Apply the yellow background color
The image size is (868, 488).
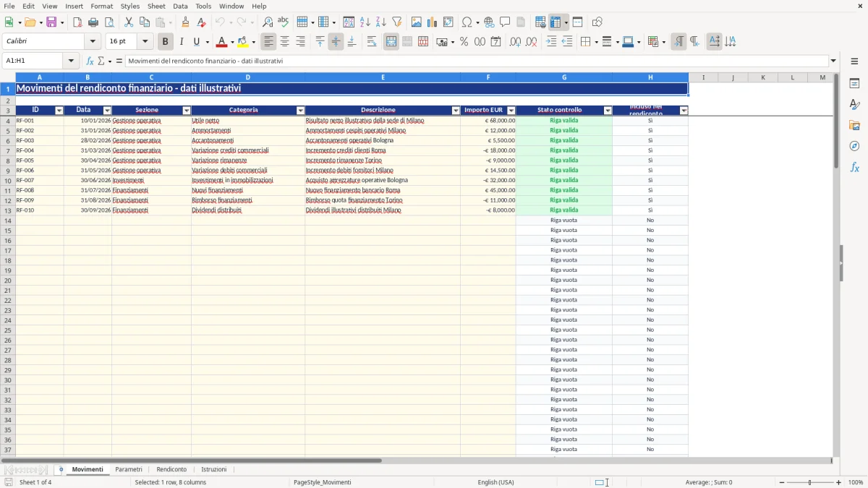[x=243, y=42]
